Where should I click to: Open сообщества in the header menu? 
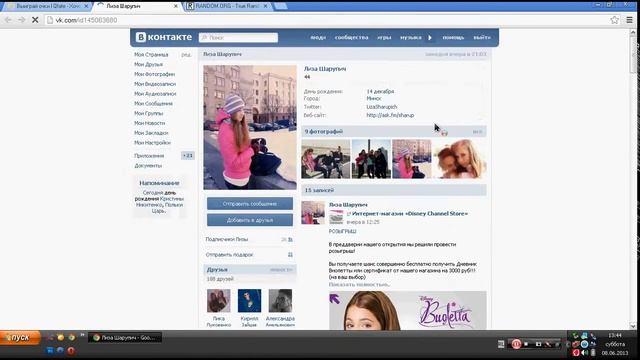351,38
